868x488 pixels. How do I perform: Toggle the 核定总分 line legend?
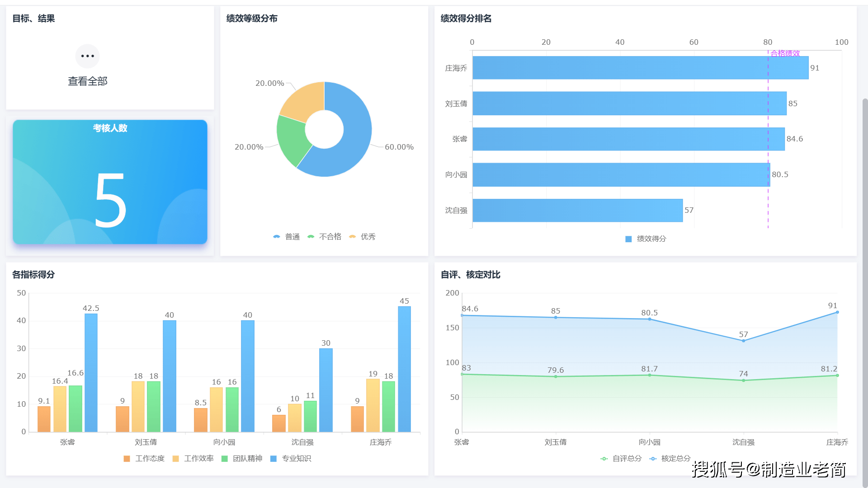click(670, 459)
